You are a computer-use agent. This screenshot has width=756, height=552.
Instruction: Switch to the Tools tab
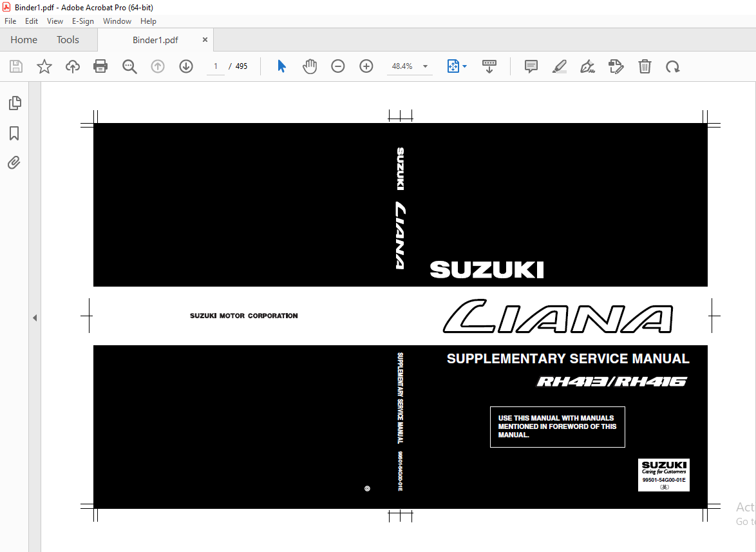(x=68, y=39)
